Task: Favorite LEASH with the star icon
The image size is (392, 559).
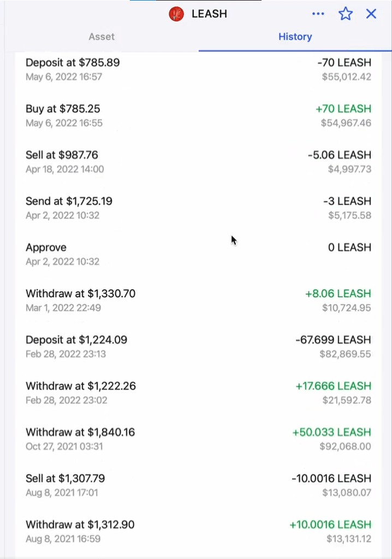Action: pyautogui.click(x=346, y=14)
